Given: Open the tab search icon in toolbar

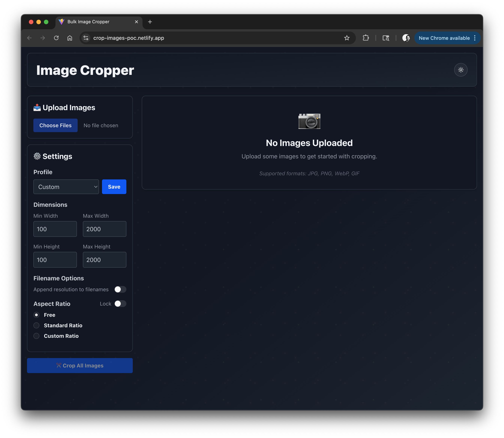Looking at the screenshot, I should 385,38.
